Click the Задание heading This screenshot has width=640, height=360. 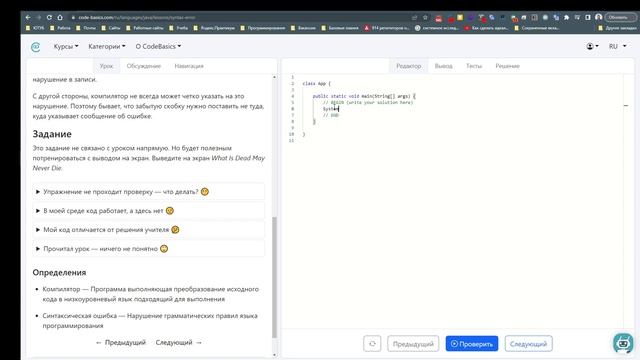pyautogui.click(x=52, y=134)
